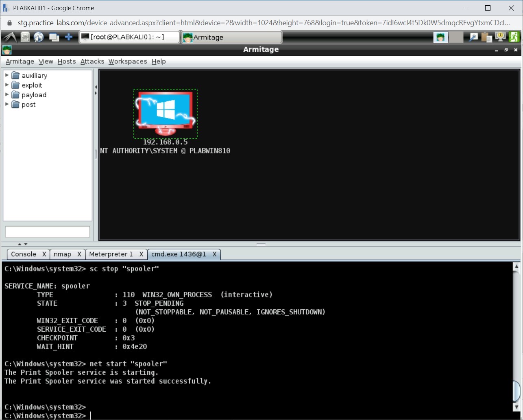Open the Kali dragon applications menu icon
This screenshot has width=523, height=420.
coord(10,37)
